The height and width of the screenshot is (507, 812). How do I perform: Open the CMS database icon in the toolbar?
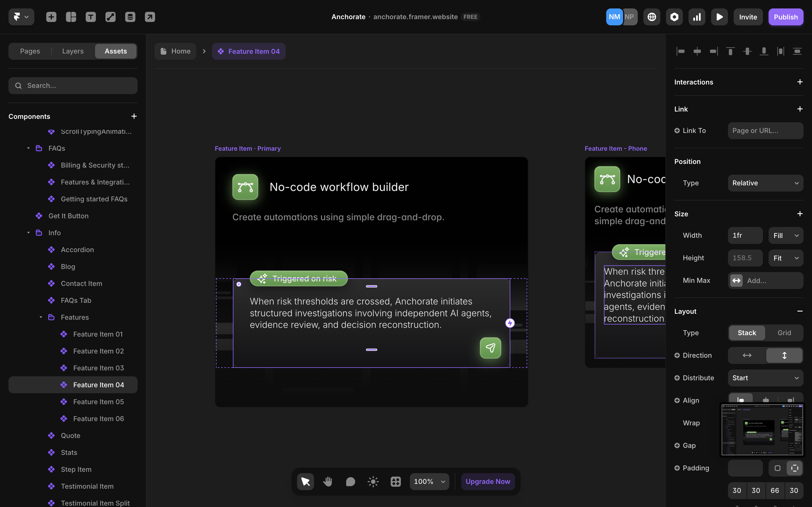130,17
